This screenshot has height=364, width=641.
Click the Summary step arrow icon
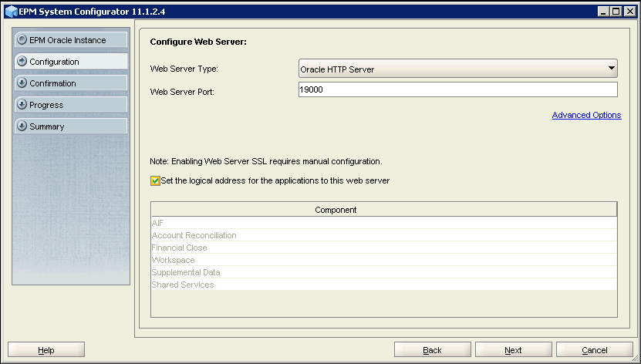[x=22, y=126]
